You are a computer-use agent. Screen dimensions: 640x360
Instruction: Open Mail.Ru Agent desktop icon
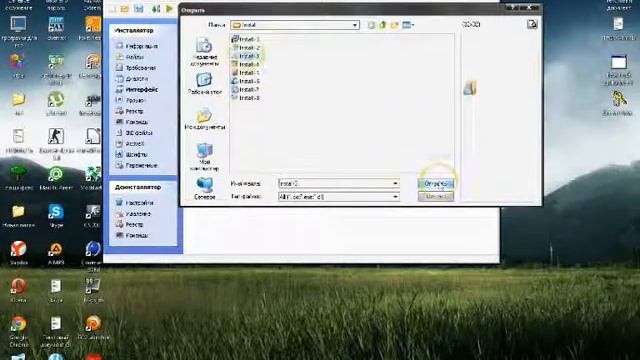click(x=56, y=178)
